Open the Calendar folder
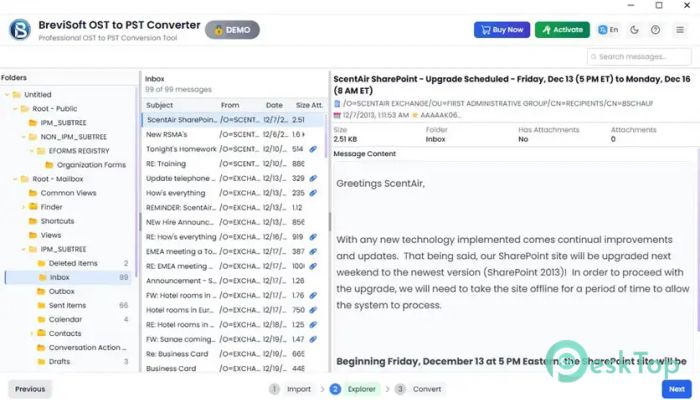This screenshot has height=400, width=700. [68, 319]
